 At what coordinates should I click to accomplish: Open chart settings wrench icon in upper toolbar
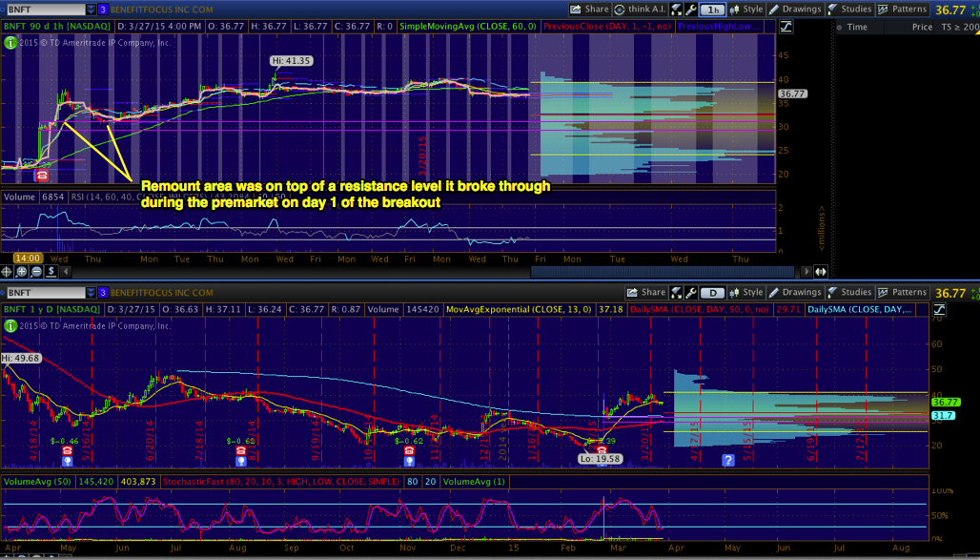(x=692, y=9)
